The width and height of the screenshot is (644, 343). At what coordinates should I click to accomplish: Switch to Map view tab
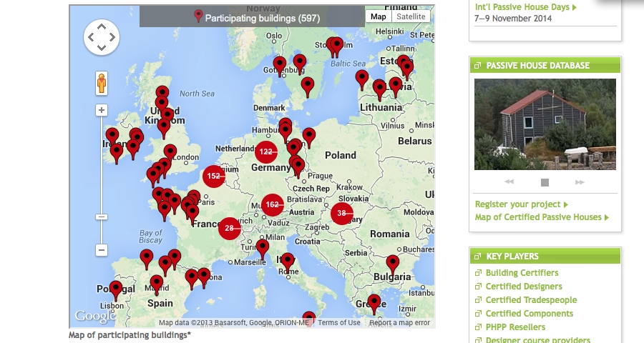[378, 16]
